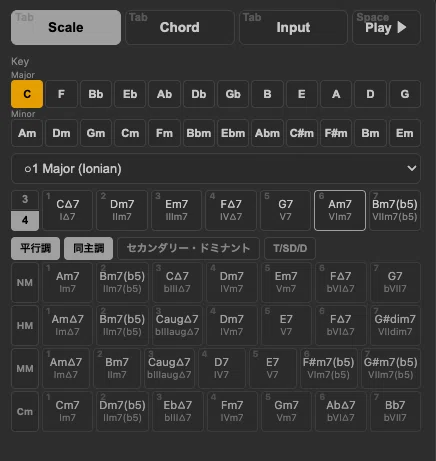
Task: Select the Db major key
Action: click(x=199, y=94)
